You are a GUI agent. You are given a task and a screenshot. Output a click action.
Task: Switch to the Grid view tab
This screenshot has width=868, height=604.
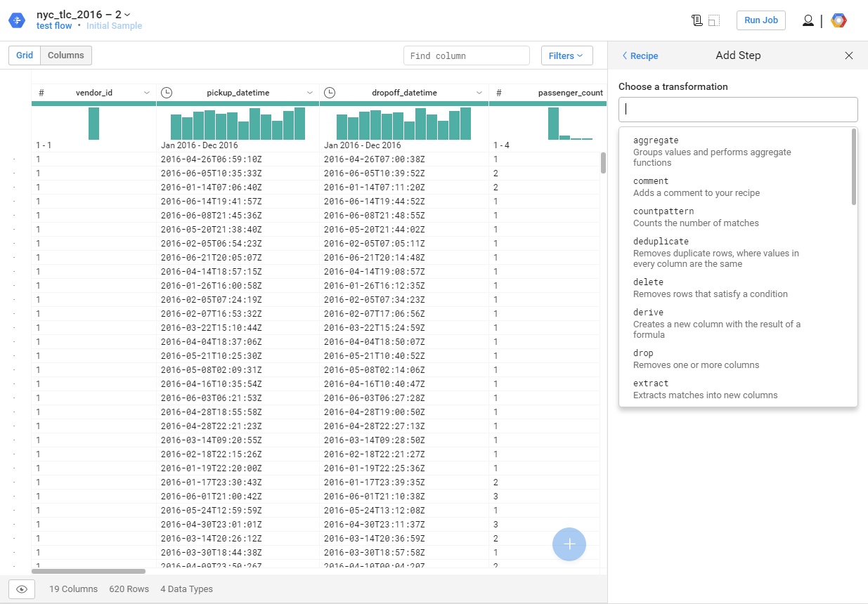[25, 55]
